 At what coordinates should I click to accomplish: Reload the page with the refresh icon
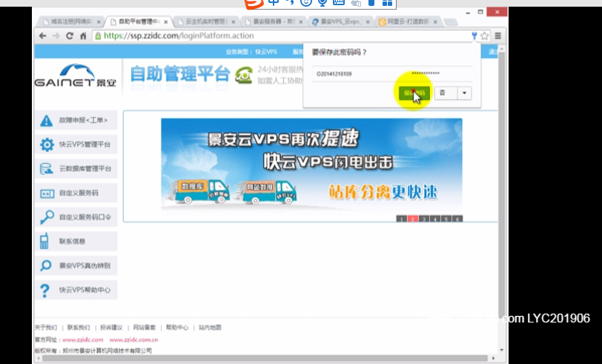click(70, 36)
